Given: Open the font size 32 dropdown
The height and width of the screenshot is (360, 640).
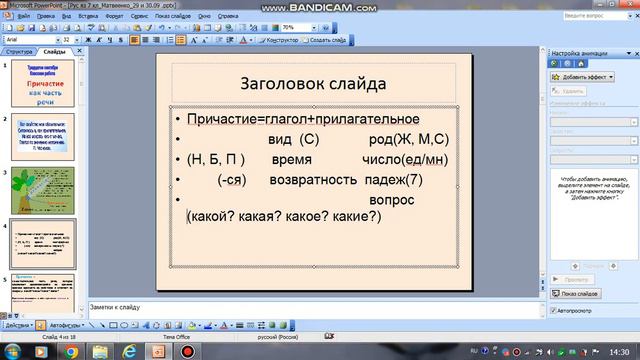Looking at the screenshot, I should [77, 40].
